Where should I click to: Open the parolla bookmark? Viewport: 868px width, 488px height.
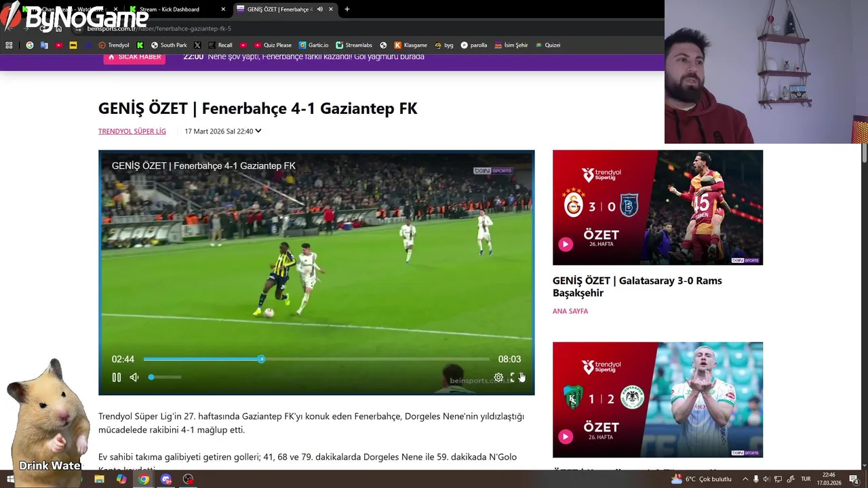pos(474,45)
